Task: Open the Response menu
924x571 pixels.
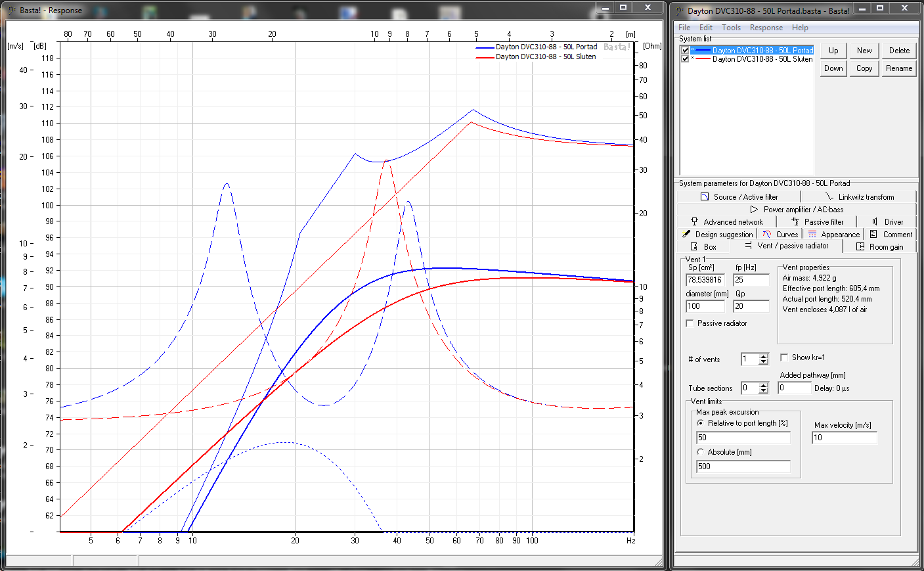Action: pyautogui.click(x=766, y=28)
